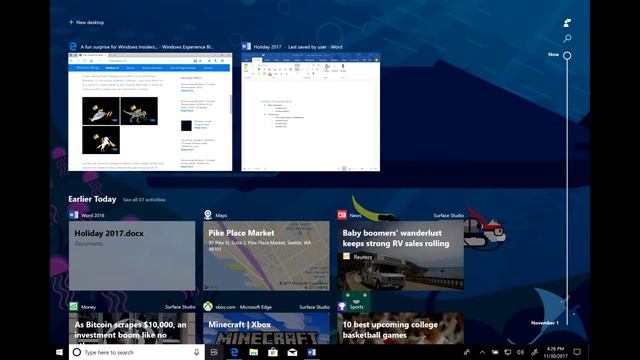Viewport: 640px width, 360px height.
Task: Click the Sports label above the basketball card
Action: (356, 307)
